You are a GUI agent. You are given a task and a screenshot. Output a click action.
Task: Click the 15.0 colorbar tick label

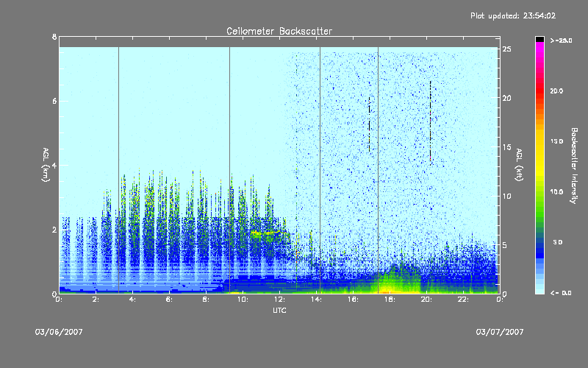[x=556, y=141]
